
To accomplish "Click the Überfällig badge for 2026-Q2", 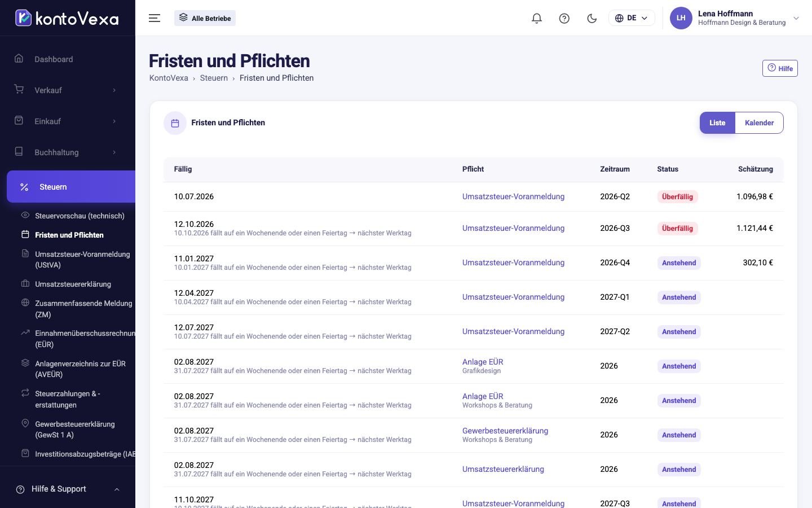I will click(x=677, y=197).
